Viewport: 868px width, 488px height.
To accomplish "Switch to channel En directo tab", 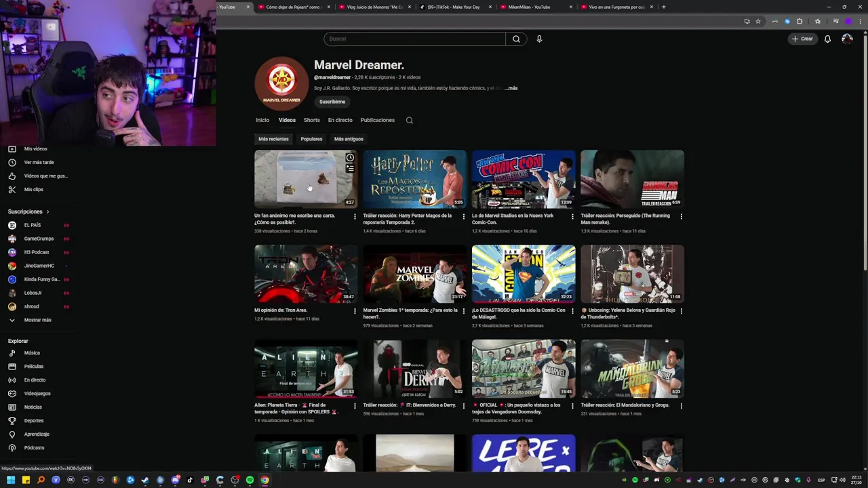I will [x=340, y=120].
